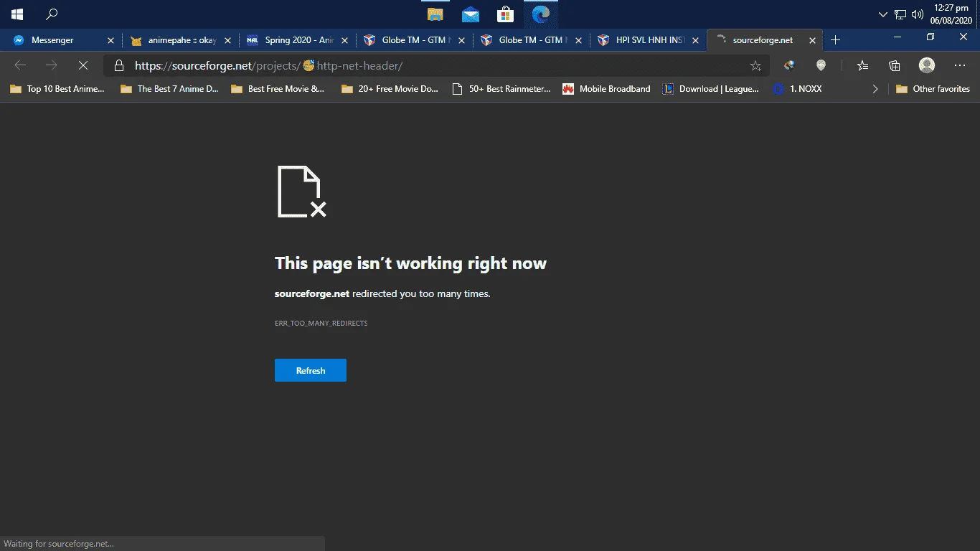Open Download League bookmark
This screenshot has height=551, width=980.
[710, 89]
